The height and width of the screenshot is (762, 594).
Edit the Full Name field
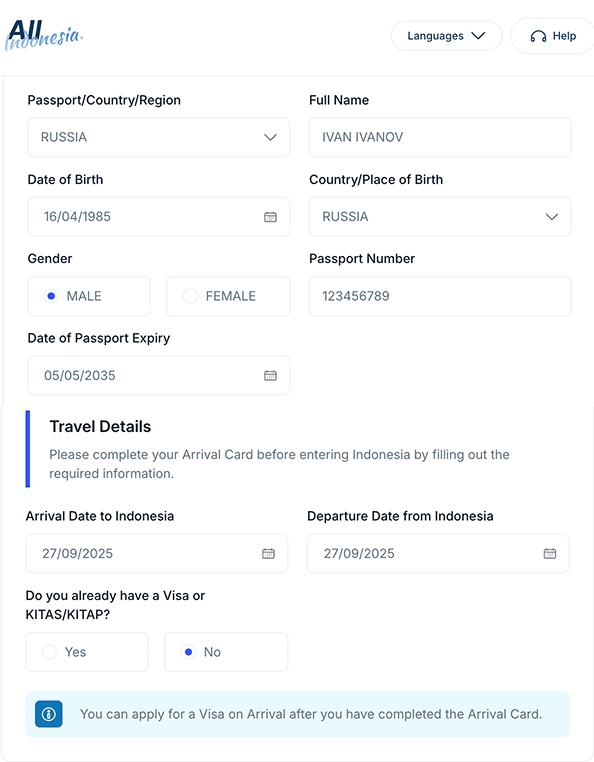pos(440,137)
